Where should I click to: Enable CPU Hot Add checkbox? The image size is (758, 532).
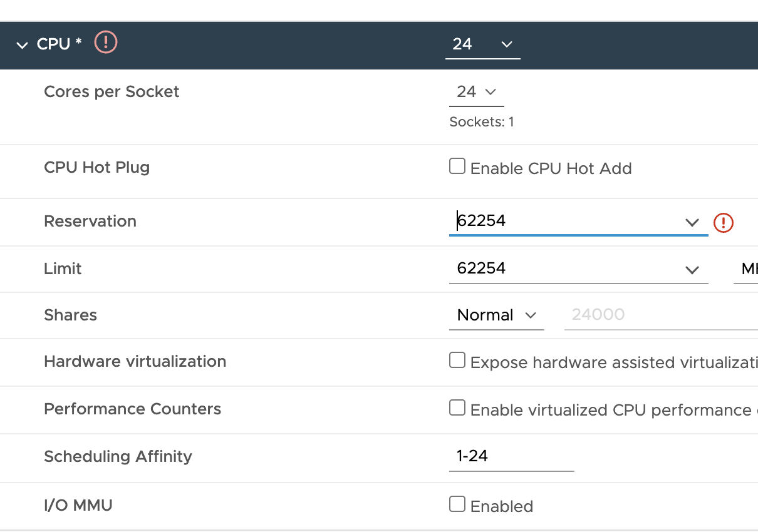click(x=457, y=166)
